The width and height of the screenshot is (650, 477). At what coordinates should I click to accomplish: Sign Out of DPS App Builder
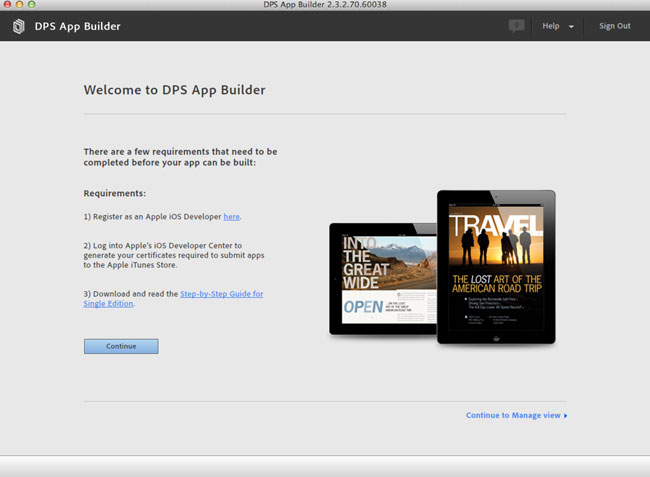[x=614, y=26]
